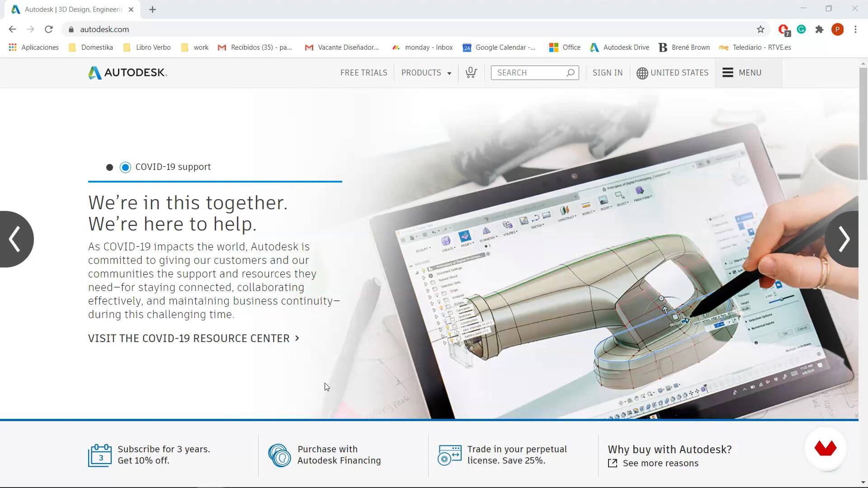Click the Autodesk Financing coins icon
The image size is (868, 488).
tap(279, 455)
